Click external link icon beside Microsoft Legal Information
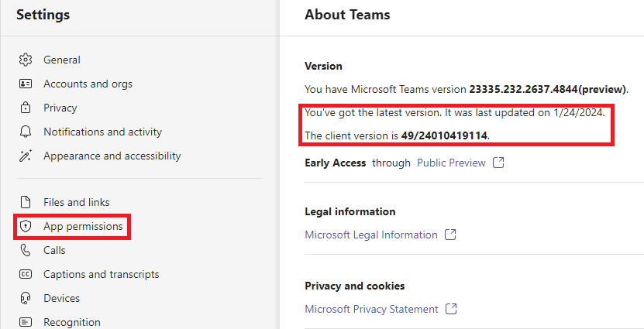This screenshot has height=329, width=644. (x=450, y=235)
